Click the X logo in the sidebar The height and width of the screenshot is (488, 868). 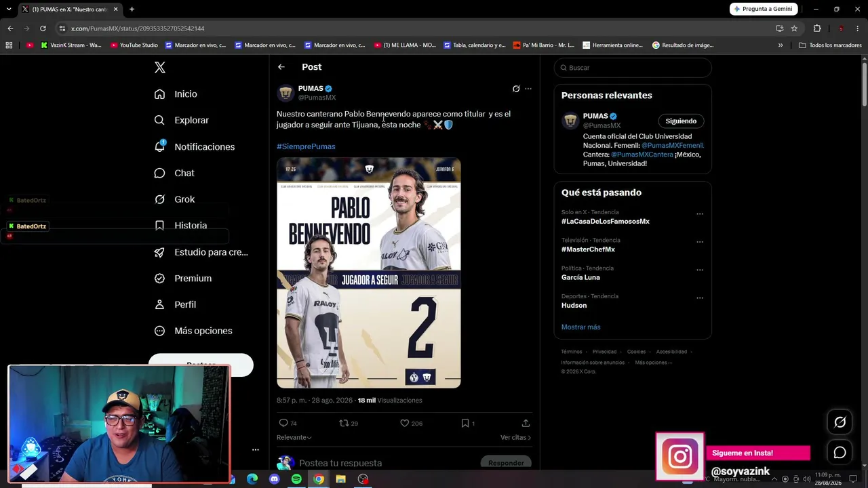pyautogui.click(x=160, y=67)
